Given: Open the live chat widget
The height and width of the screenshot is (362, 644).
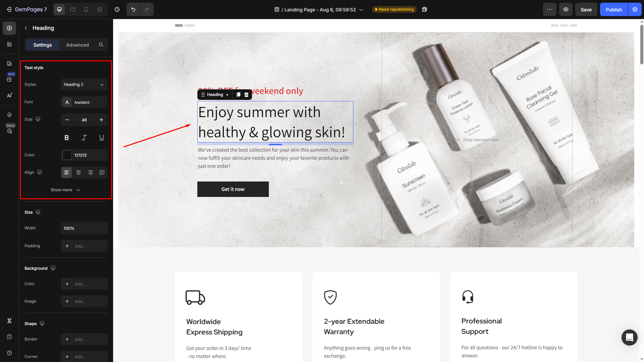Looking at the screenshot, I should click(x=629, y=337).
